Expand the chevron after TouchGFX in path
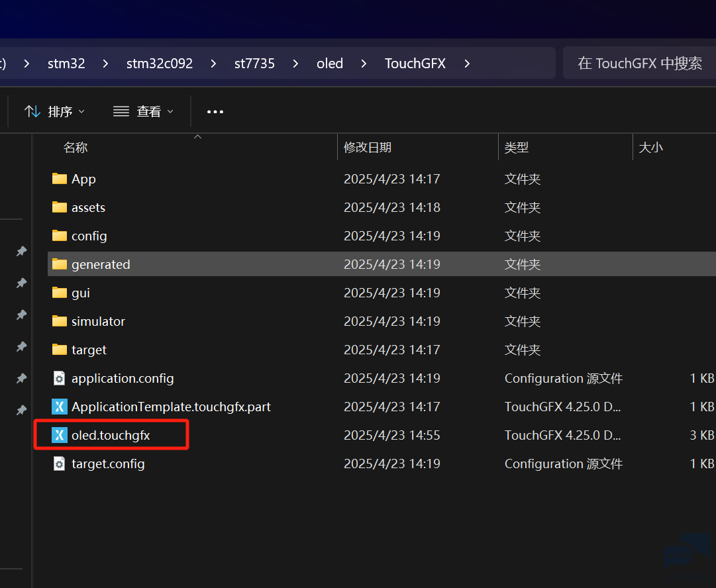 (x=467, y=64)
